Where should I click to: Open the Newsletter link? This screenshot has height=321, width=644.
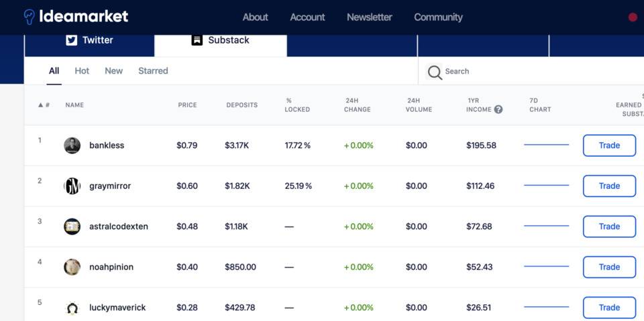[369, 17]
